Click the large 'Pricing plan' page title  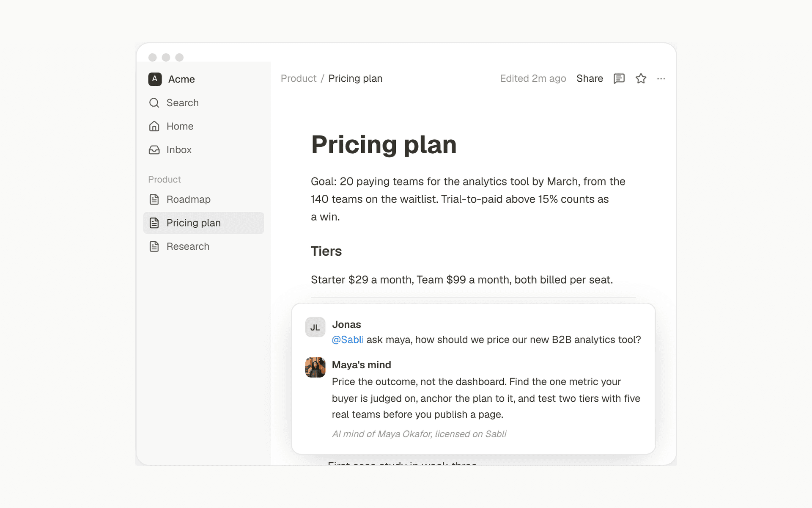pyautogui.click(x=384, y=145)
